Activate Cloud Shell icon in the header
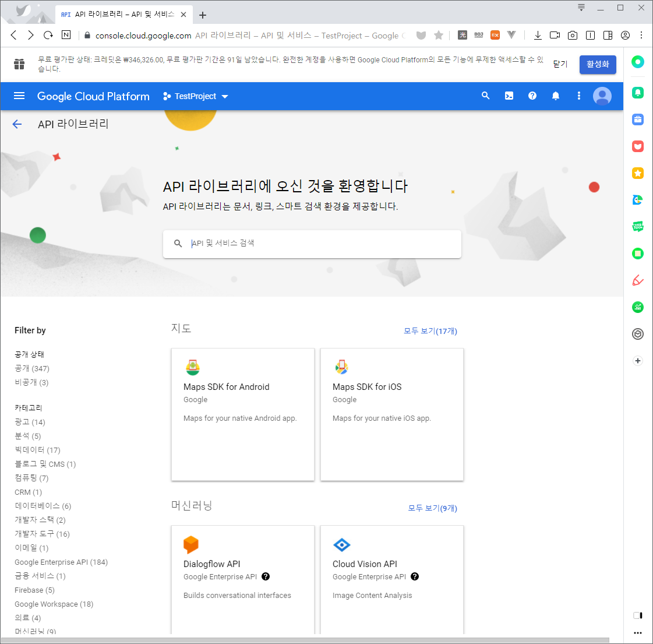 click(x=509, y=96)
